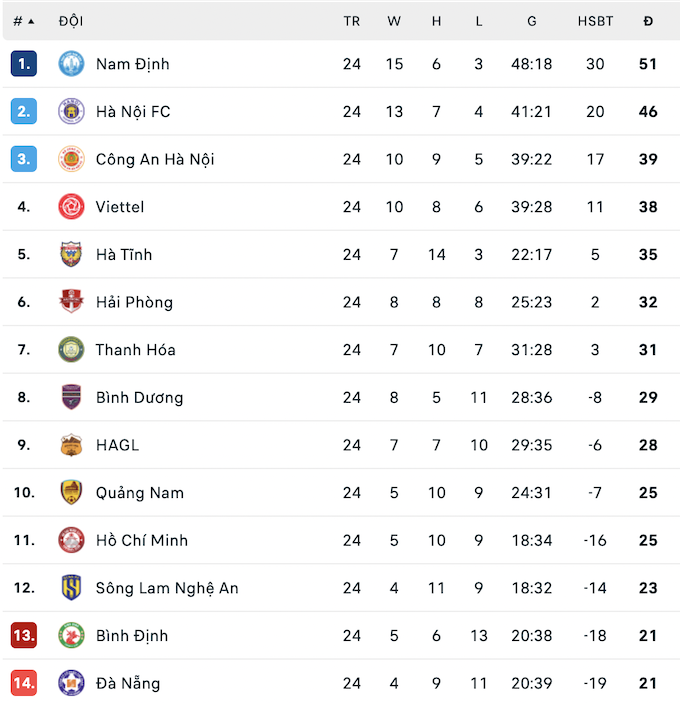Sort standings by Đ points header
This screenshot has width=680, height=706.
[648, 21]
